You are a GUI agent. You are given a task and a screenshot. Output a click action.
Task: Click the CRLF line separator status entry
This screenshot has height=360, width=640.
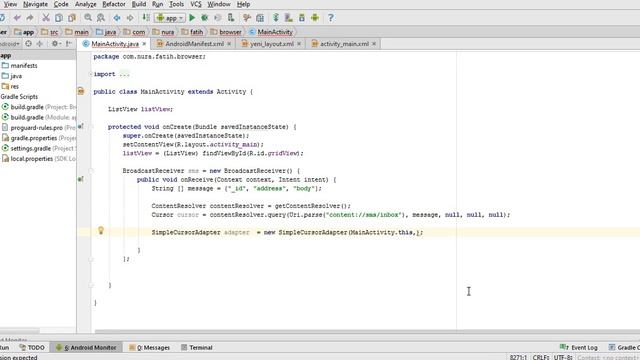[x=541, y=357]
